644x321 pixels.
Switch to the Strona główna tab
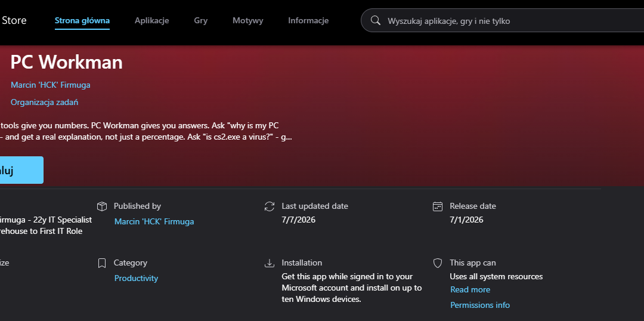(x=82, y=20)
